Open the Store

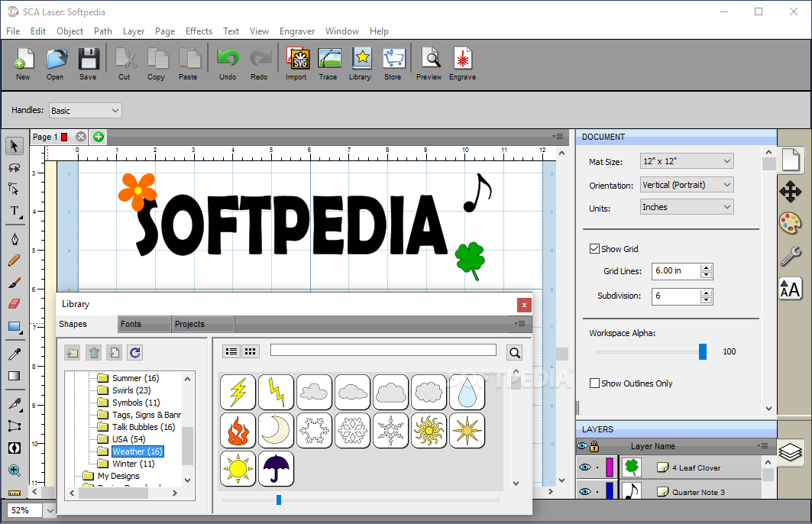coord(393,63)
